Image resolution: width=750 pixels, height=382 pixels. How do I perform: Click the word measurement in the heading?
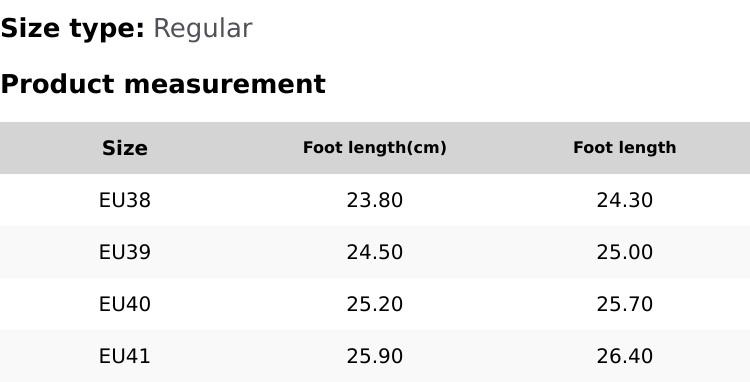coord(225,84)
